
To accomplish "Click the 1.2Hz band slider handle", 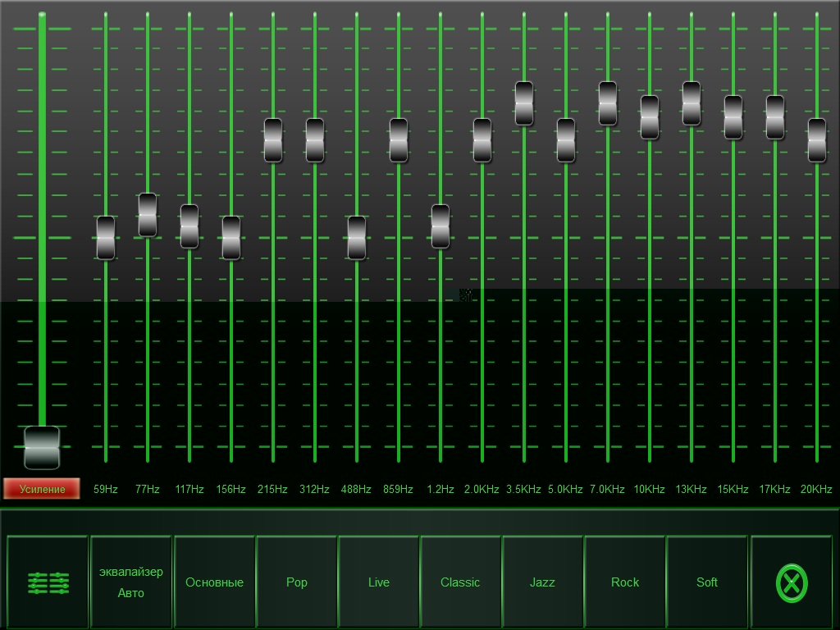I will pos(441,226).
